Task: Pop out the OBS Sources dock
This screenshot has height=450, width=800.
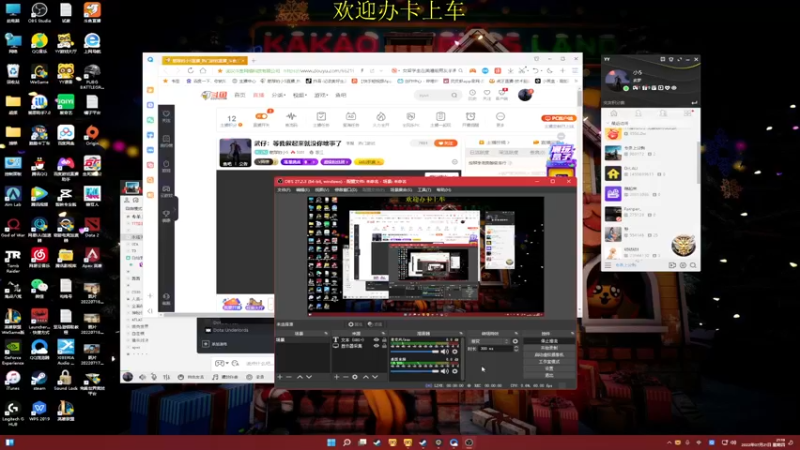Action: (384, 334)
